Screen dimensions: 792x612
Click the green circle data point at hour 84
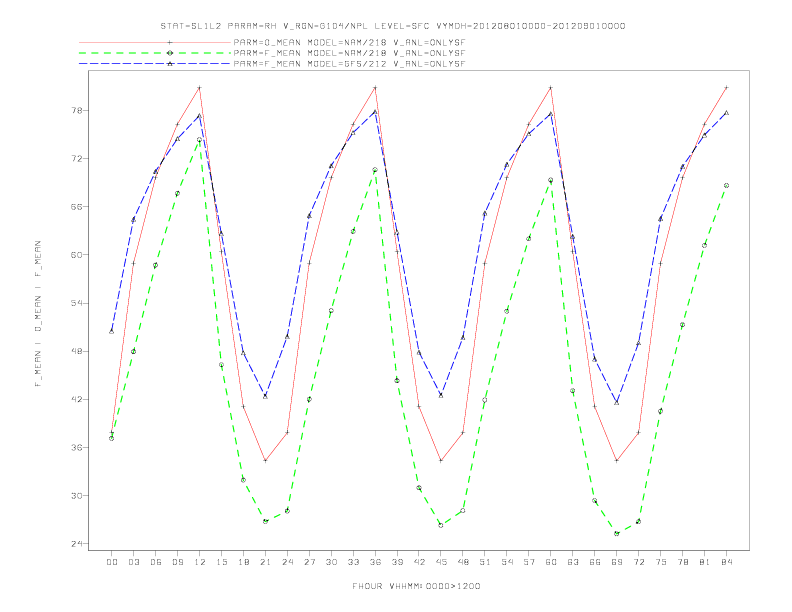(x=726, y=186)
